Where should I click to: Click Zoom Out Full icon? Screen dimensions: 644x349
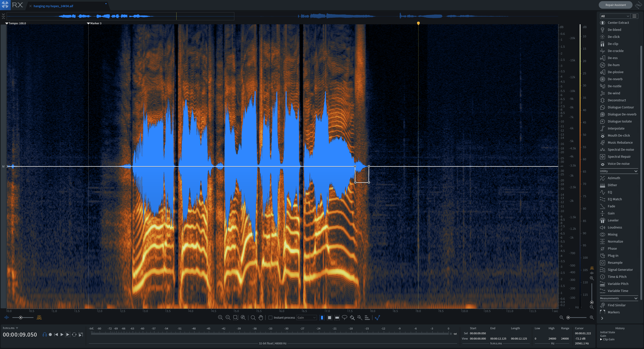click(x=243, y=318)
